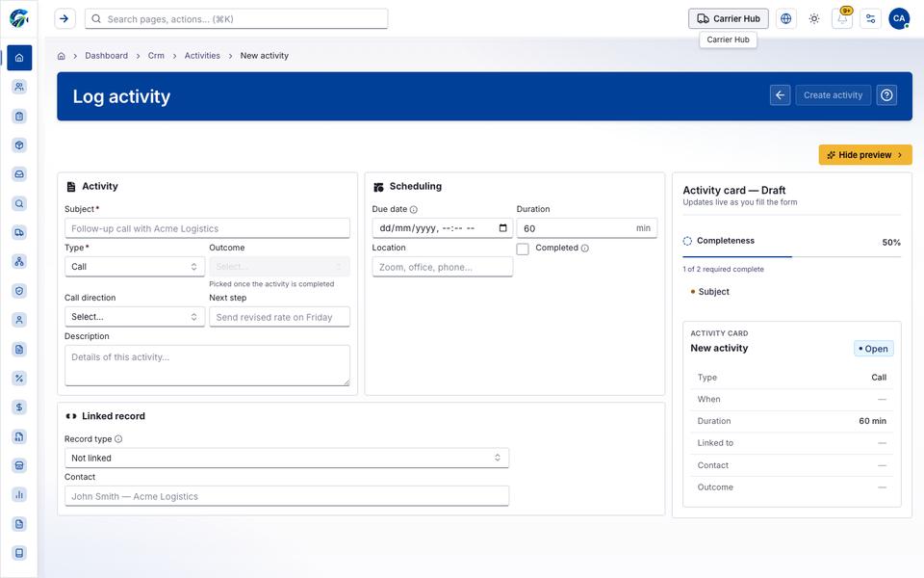Open the Call direction dropdown

pyautogui.click(x=135, y=317)
